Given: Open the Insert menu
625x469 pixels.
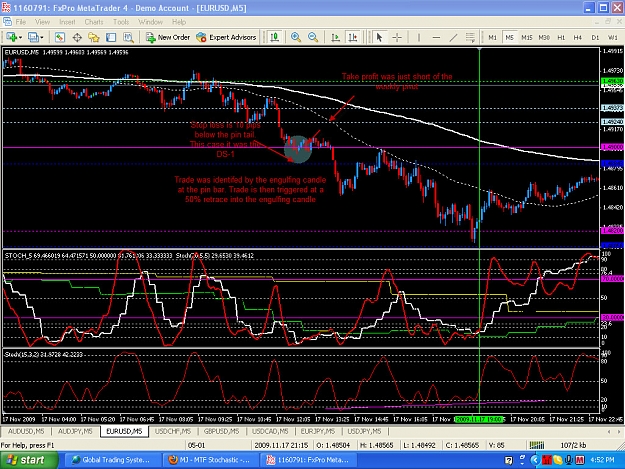Looking at the screenshot, I should [67, 22].
